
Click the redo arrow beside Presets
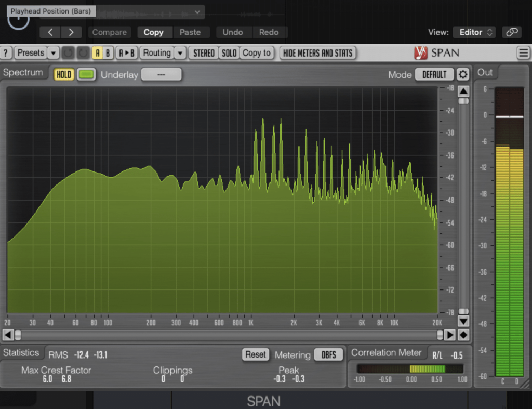[81, 52]
